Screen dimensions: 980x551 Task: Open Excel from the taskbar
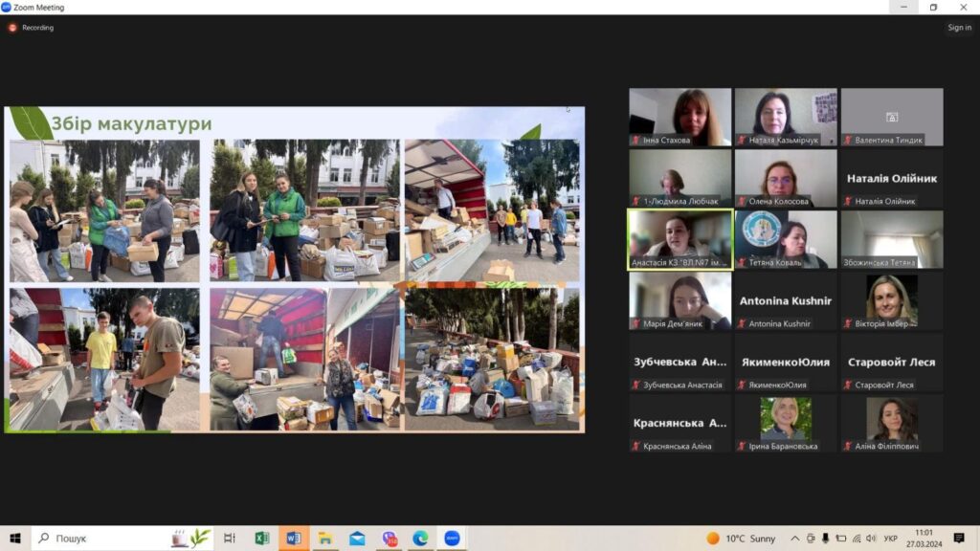pos(261,539)
